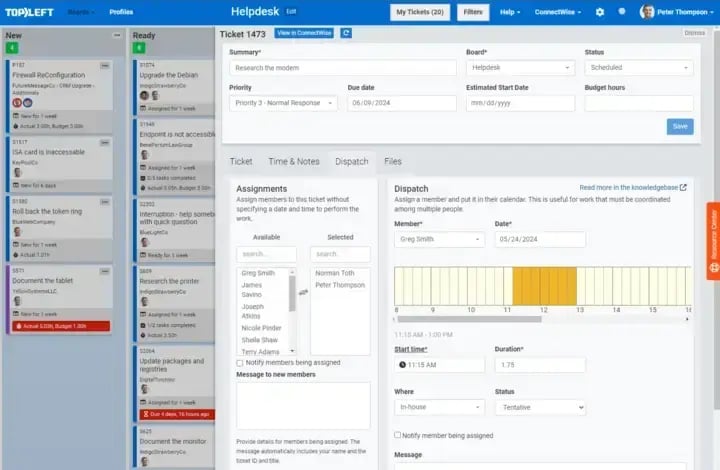Image resolution: width=720 pixels, height=470 pixels.
Task: Open the Dispatch Member dropdown
Action: click(x=439, y=239)
